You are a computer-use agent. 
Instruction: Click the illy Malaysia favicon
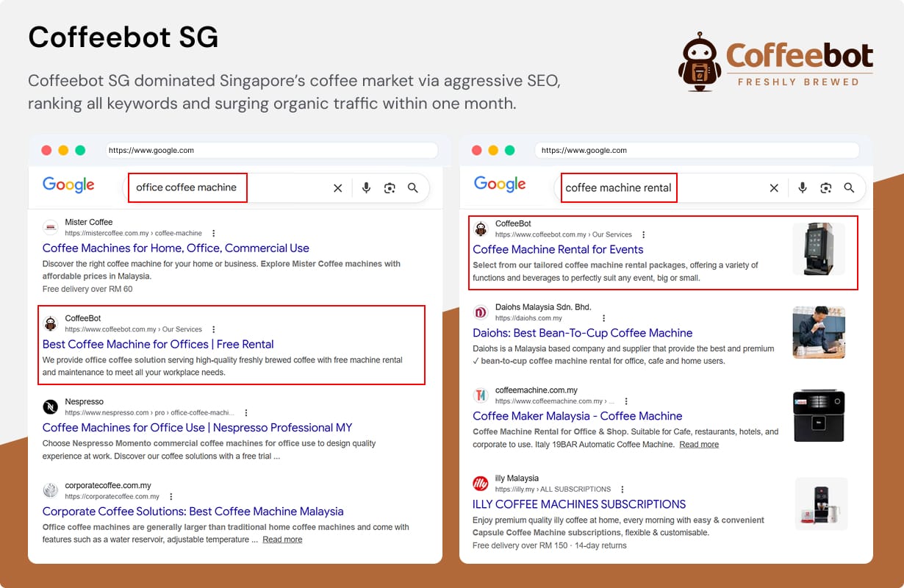481,484
